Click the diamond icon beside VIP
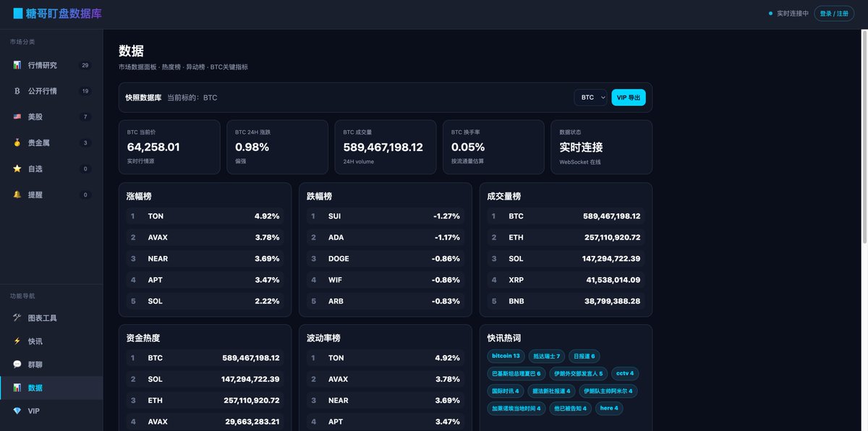Image resolution: width=868 pixels, height=431 pixels. [x=17, y=411]
